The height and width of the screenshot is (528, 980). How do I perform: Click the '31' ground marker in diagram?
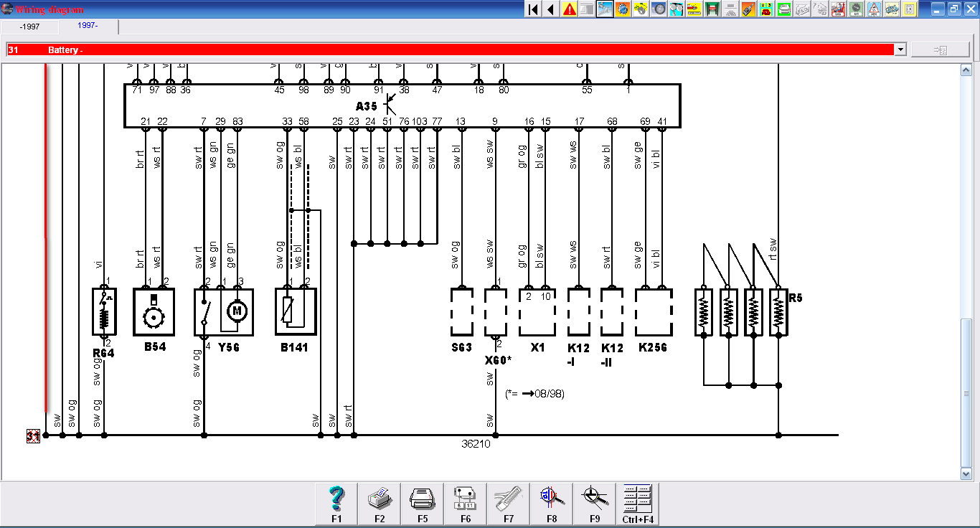tap(33, 435)
